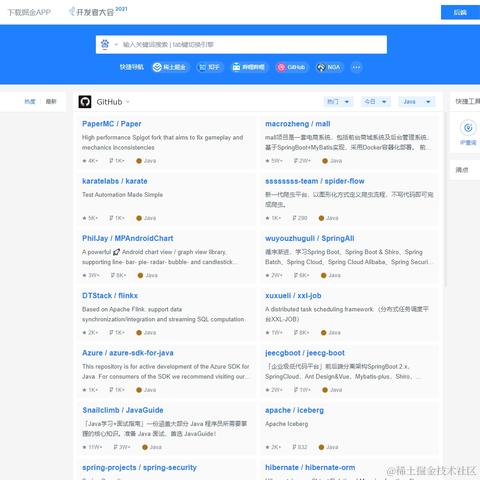This screenshot has width=480, height=480.
Task: Open the apache / iceberg repository
Action: coord(294,410)
